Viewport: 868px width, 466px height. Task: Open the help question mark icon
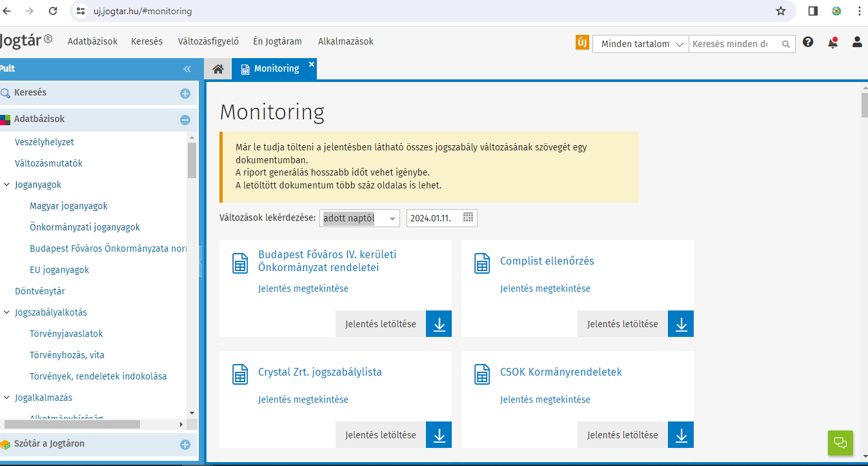pyautogui.click(x=808, y=43)
